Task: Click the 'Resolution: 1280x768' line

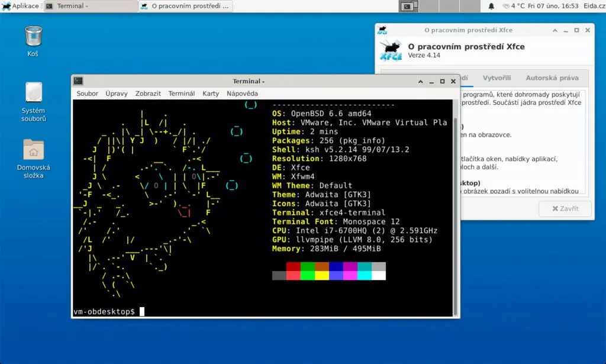Action: point(319,159)
